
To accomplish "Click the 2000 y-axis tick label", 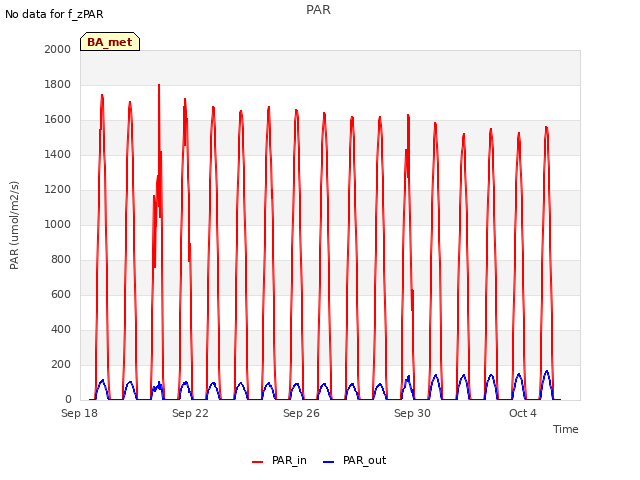I will point(58,49).
